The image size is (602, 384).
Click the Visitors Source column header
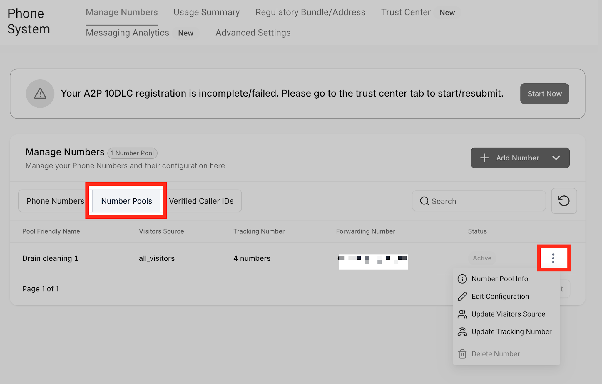click(x=161, y=231)
